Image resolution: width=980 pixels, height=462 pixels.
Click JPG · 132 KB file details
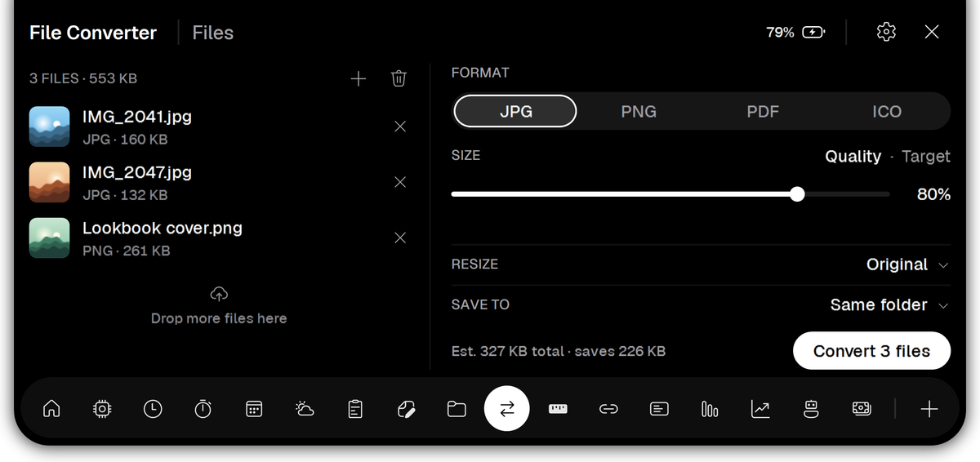[125, 195]
